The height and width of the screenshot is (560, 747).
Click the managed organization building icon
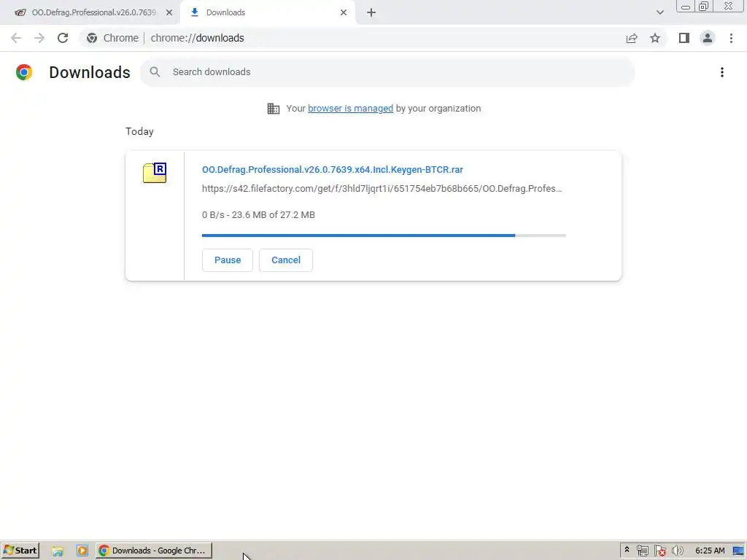[x=274, y=109]
